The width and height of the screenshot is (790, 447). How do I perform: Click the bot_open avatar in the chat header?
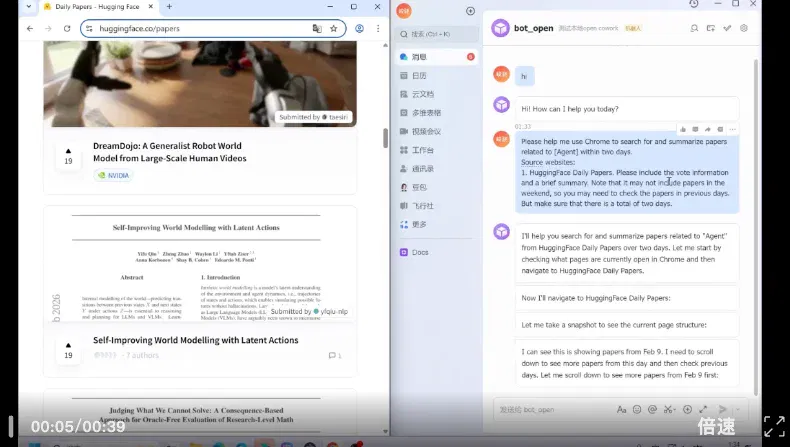[501, 28]
